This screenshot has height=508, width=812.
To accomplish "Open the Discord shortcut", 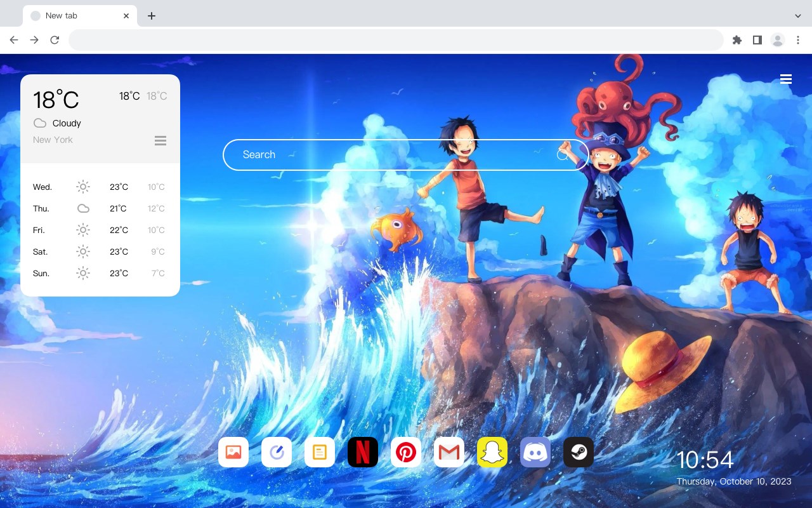I will point(535,452).
